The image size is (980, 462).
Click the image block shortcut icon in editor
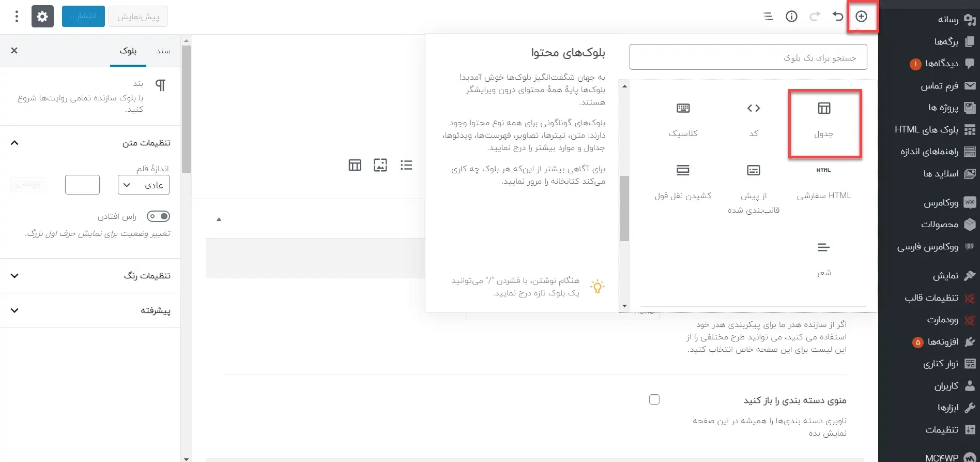pos(380,165)
